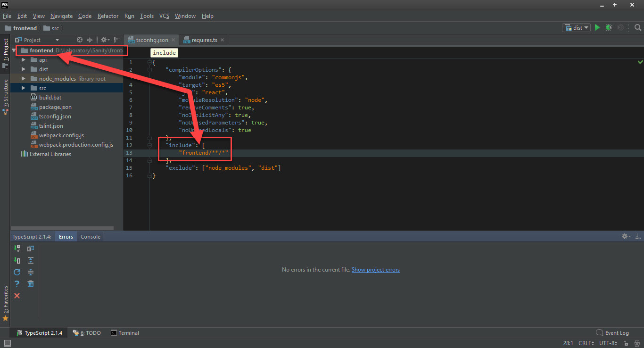Expand the api folder

tap(23, 60)
